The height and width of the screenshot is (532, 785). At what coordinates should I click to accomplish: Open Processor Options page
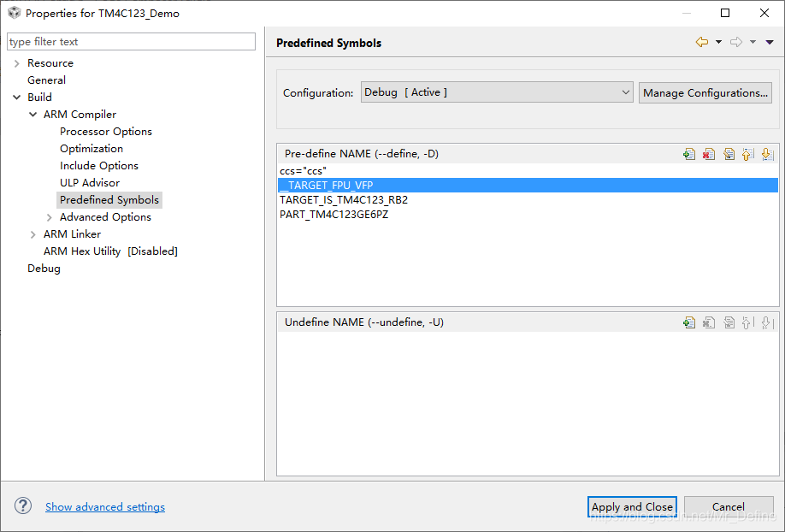click(106, 131)
